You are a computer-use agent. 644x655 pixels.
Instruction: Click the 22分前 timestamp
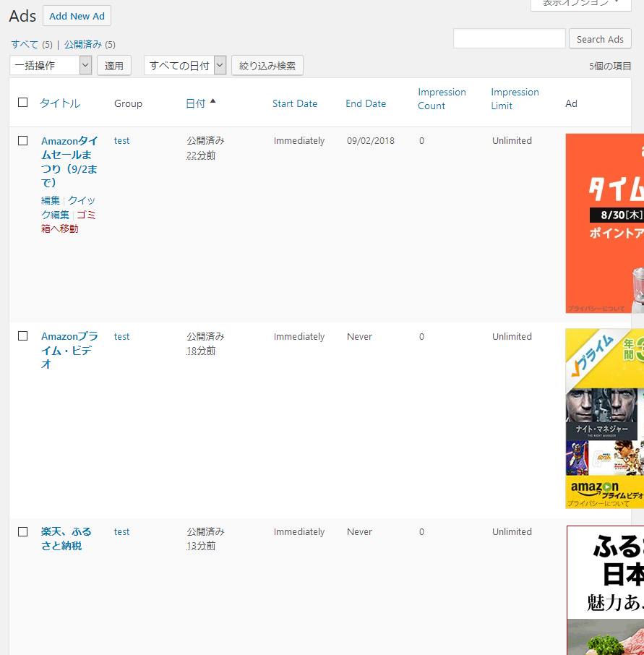[x=201, y=155]
